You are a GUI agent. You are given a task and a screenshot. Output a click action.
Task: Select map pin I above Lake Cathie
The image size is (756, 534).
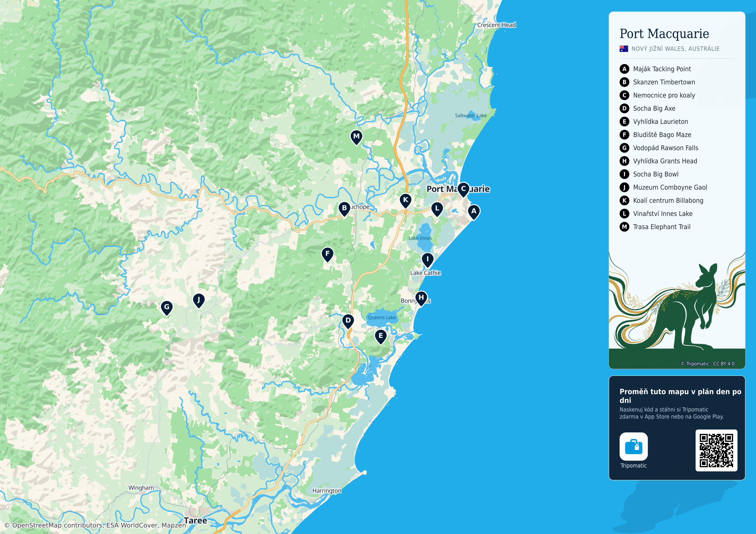[x=427, y=260]
